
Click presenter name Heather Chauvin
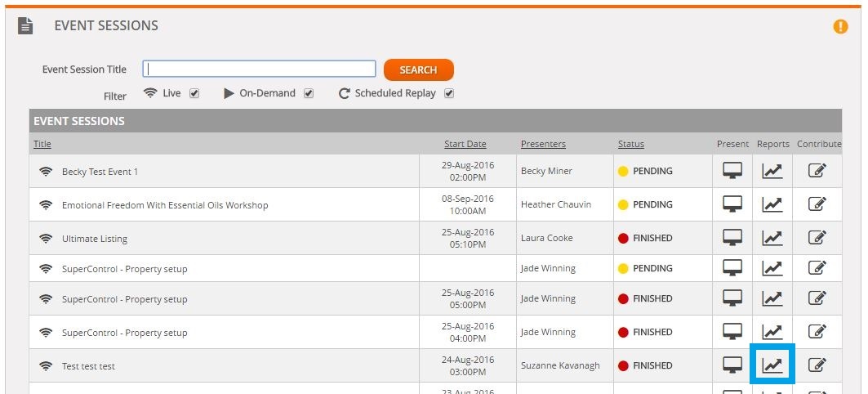556,204
